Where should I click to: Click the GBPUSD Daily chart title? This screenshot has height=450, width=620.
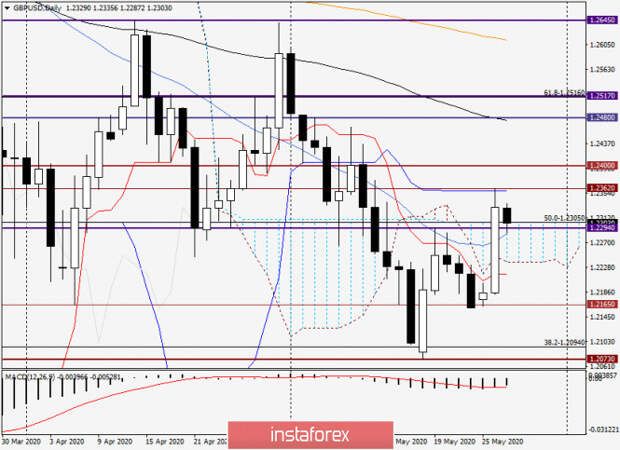pos(38,8)
